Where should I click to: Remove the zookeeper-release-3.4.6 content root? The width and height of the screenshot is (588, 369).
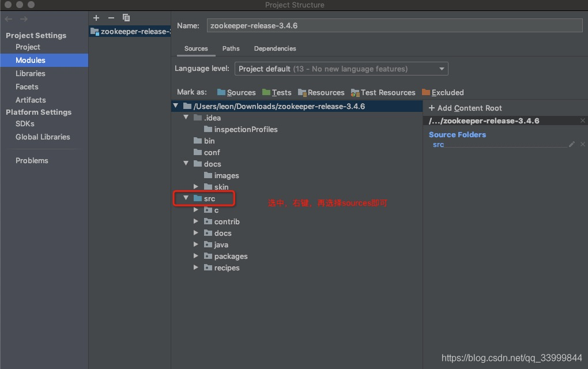pos(582,121)
